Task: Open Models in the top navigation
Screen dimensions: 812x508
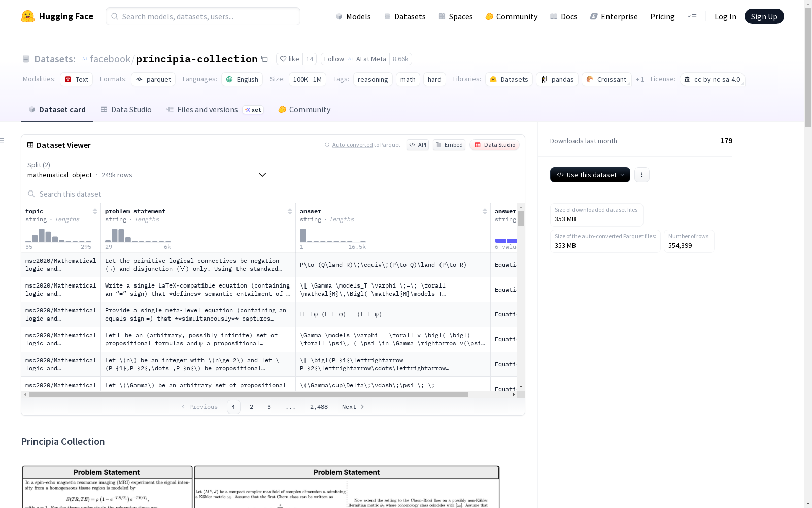Action: 353,16
